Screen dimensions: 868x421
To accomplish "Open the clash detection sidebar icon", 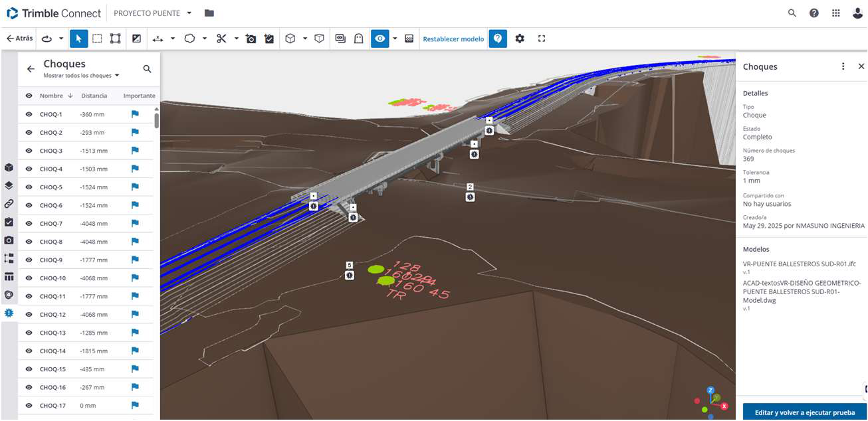I will click(x=9, y=313).
